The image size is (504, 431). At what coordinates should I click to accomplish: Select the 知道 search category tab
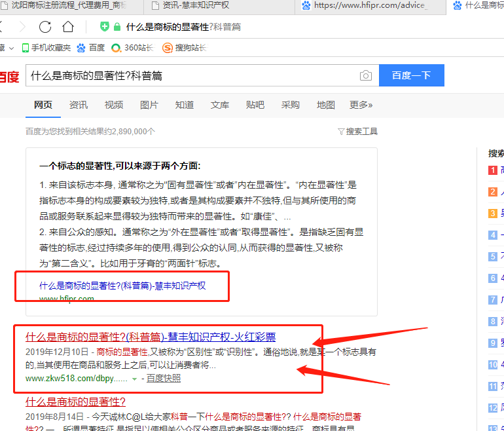(185, 105)
